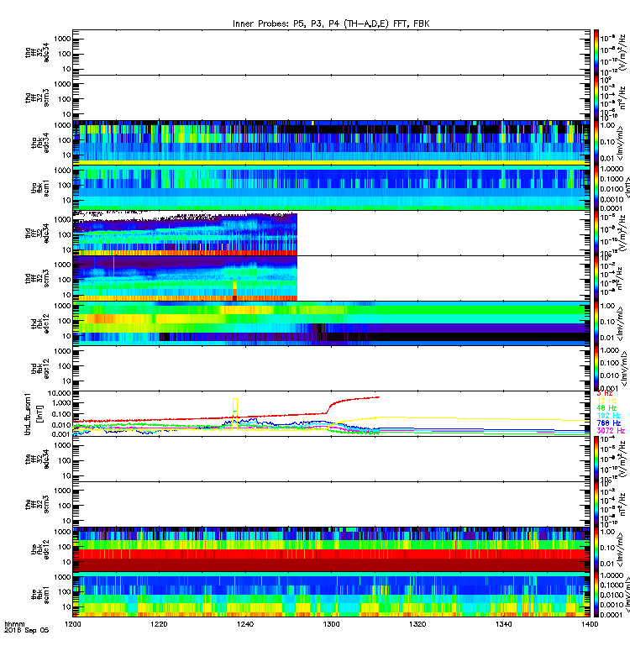
Task: Click the color bar beside the thd fff scm3 panel
Action: (x=596, y=279)
